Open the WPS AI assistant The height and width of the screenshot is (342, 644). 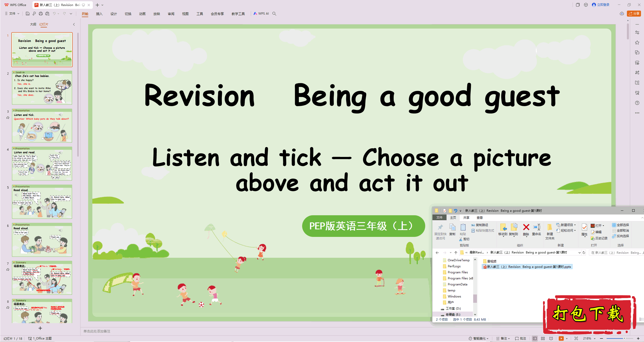coord(261,14)
